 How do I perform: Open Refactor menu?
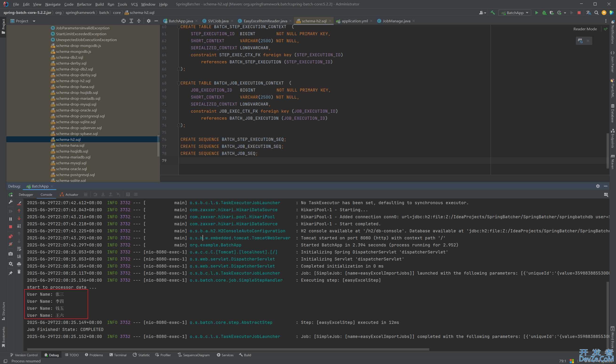point(84,4)
